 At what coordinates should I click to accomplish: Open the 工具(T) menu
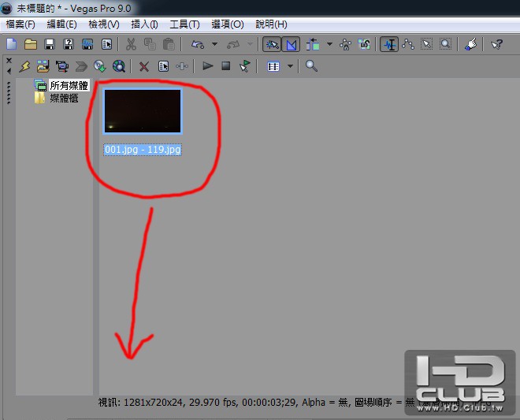[x=184, y=24]
